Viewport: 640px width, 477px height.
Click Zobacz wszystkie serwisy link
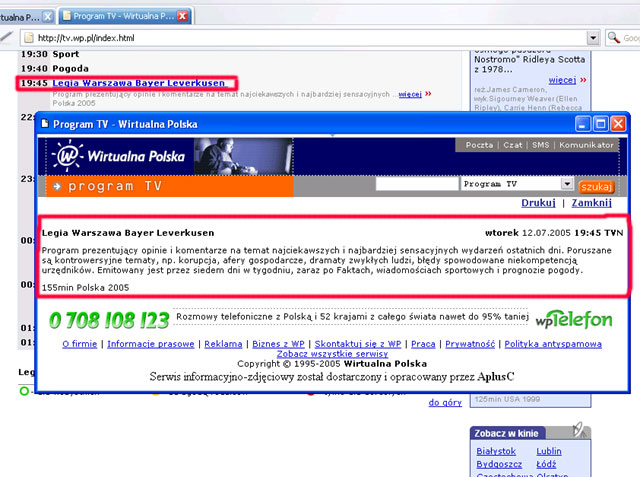click(x=333, y=354)
